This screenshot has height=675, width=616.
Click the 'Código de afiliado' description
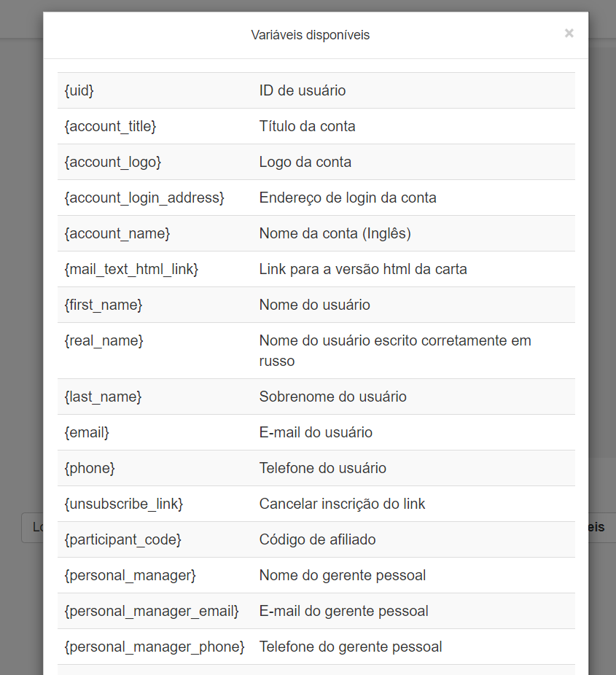(x=317, y=539)
